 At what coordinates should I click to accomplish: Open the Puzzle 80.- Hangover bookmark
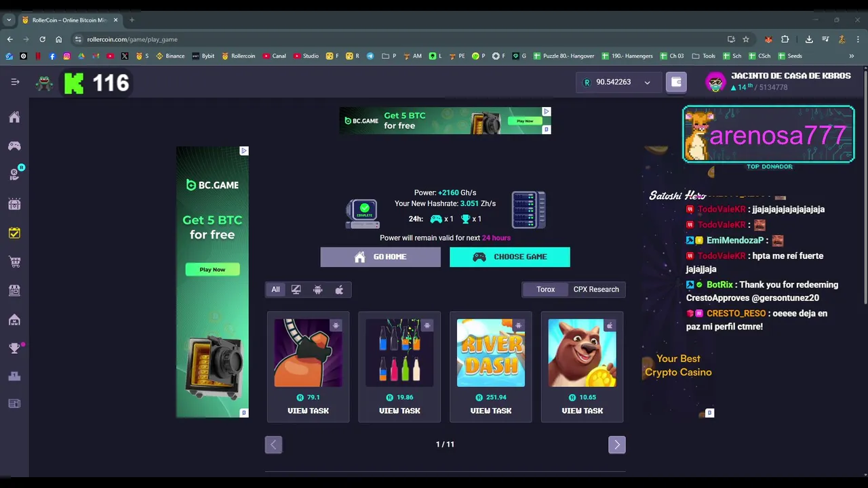coord(564,56)
